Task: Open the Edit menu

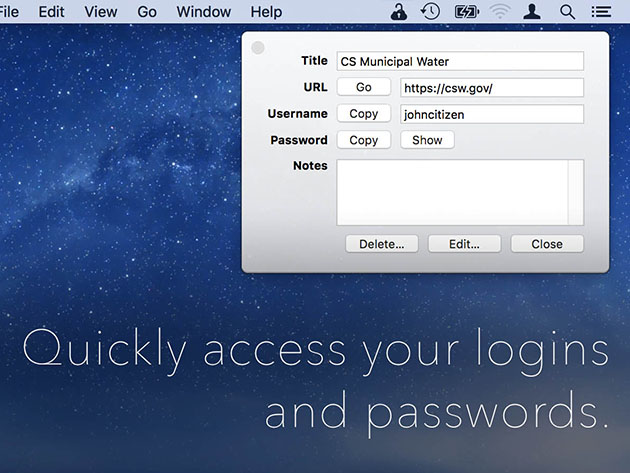Action: [51, 12]
